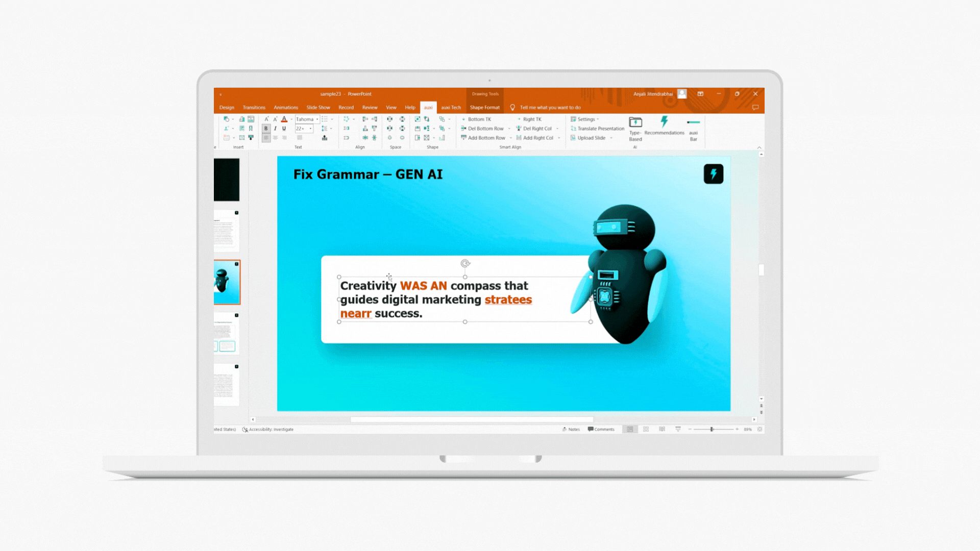This screenshot has height=551, width=980.
Task: Click the Translate Presentation icon
Action: (574, 129)
